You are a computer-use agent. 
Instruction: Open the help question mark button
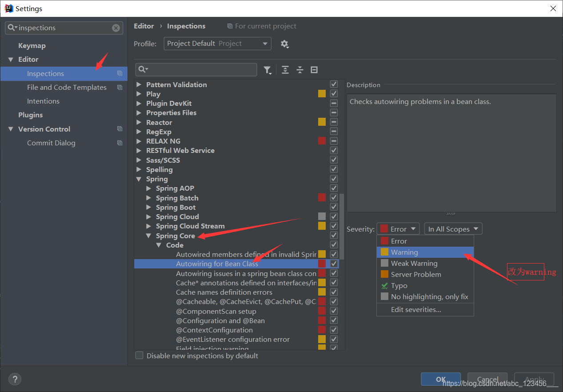(x=15, y=379)
